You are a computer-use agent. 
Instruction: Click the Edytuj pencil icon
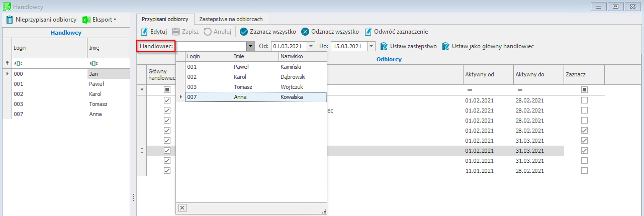click(x=144, y=32)
